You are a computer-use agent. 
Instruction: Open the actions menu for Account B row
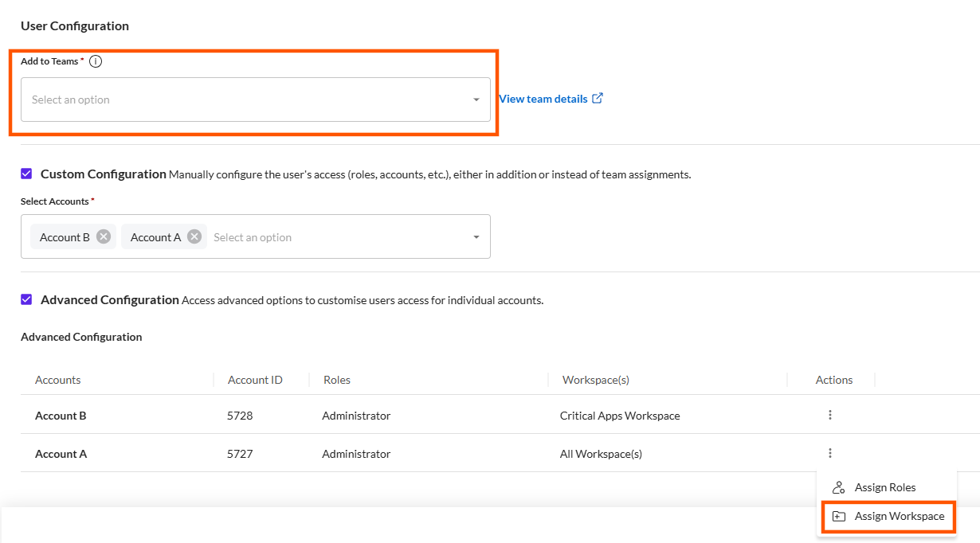[830, 415]
